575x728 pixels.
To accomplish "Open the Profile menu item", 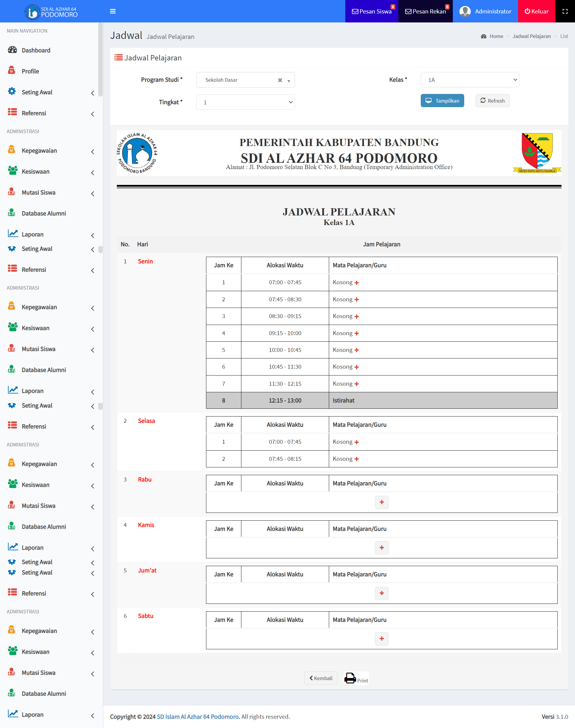I will tap(30, 71).
